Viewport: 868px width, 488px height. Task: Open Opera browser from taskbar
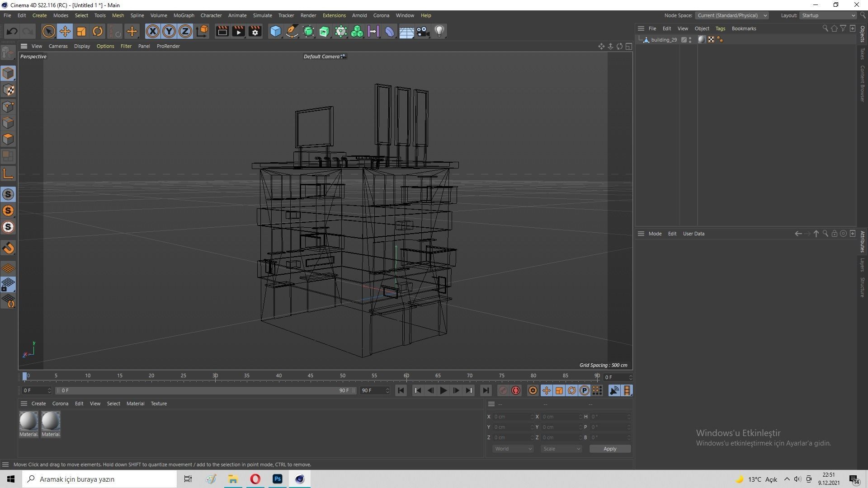coord(255,479)
